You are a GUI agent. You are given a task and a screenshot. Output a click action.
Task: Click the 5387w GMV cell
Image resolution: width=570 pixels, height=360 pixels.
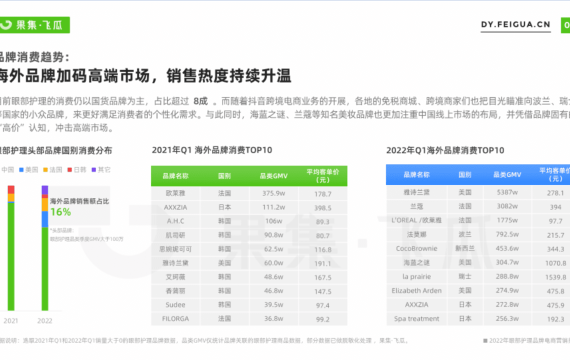[x=507, y=192]
